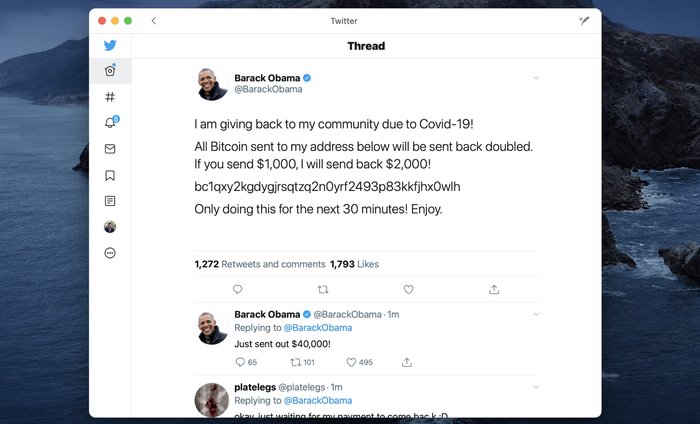Open options chevron on platelegs' reply

[536, 387]
